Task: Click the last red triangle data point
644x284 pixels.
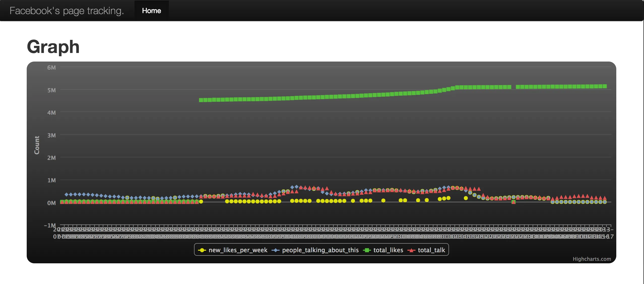Action: click(x=604, y=198)
